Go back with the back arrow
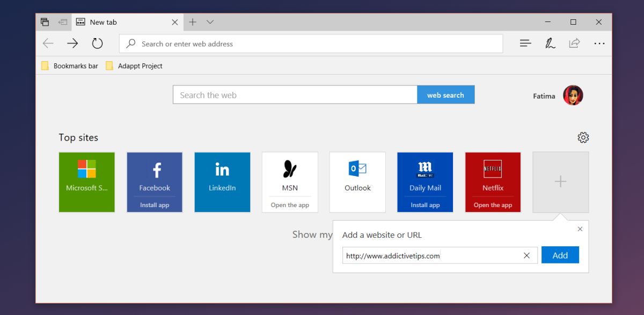Screen dimensions: 644x315 coord(48,43)
